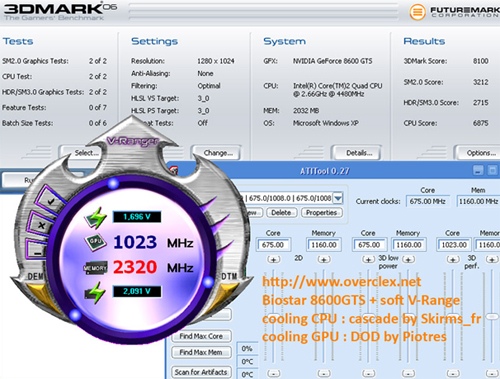Click the Microsoft Windows XP text
The height and width of the screenshot is (379, 500).
click(326, 123)
